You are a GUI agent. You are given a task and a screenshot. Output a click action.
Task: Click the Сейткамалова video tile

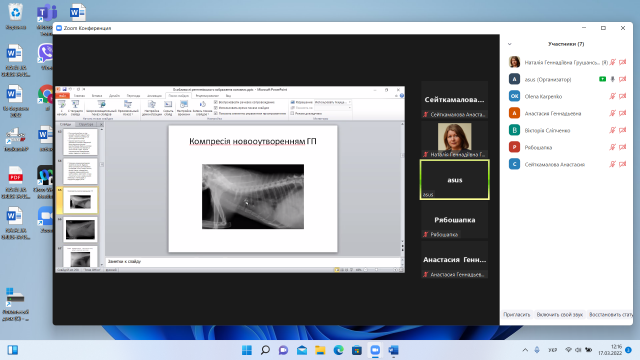pos(455,100)
